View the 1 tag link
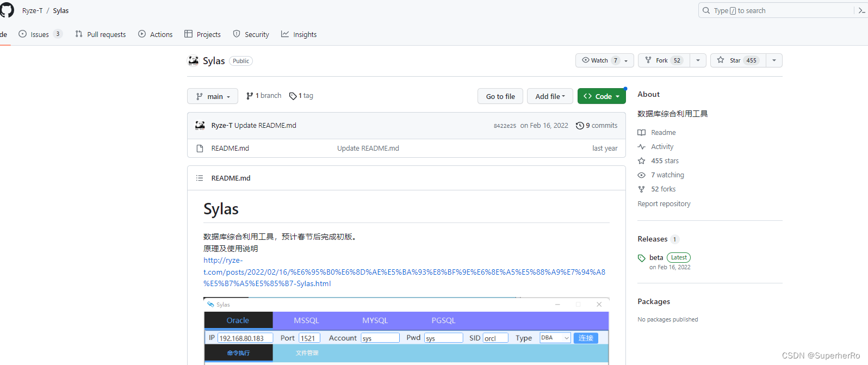 [x=301, y=96]
